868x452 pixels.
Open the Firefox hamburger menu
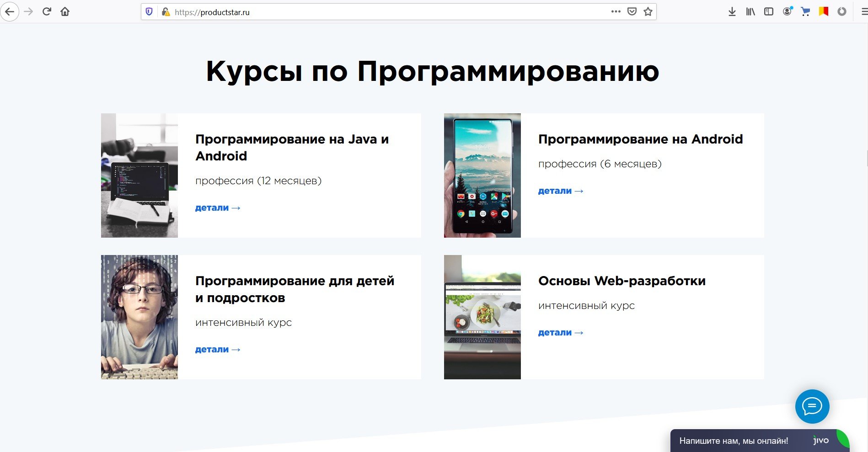864,12
